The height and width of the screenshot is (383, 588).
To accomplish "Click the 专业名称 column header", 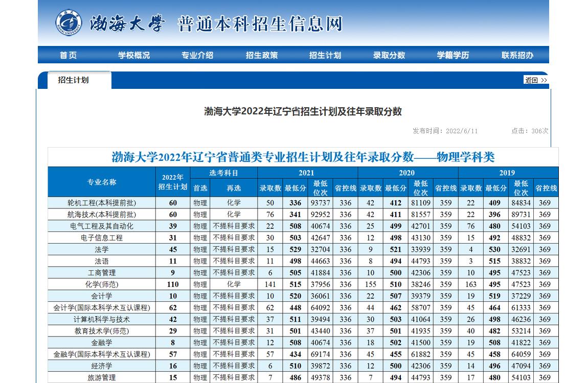I will pos(102,182).
